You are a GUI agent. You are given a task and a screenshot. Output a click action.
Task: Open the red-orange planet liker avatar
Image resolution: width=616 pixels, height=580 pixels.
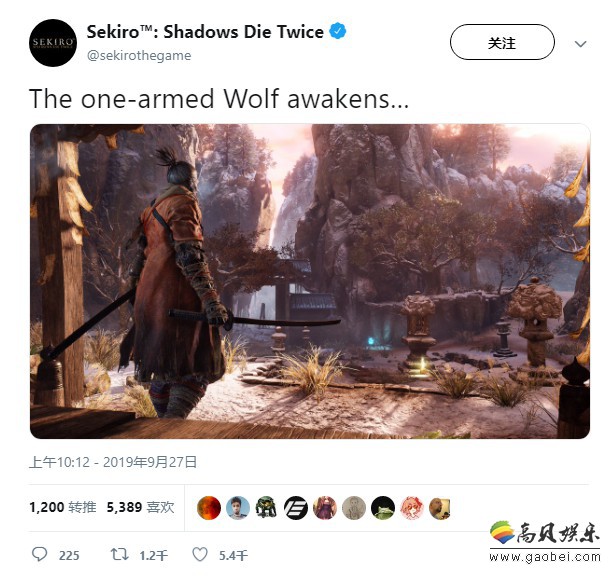coord(209,508)
